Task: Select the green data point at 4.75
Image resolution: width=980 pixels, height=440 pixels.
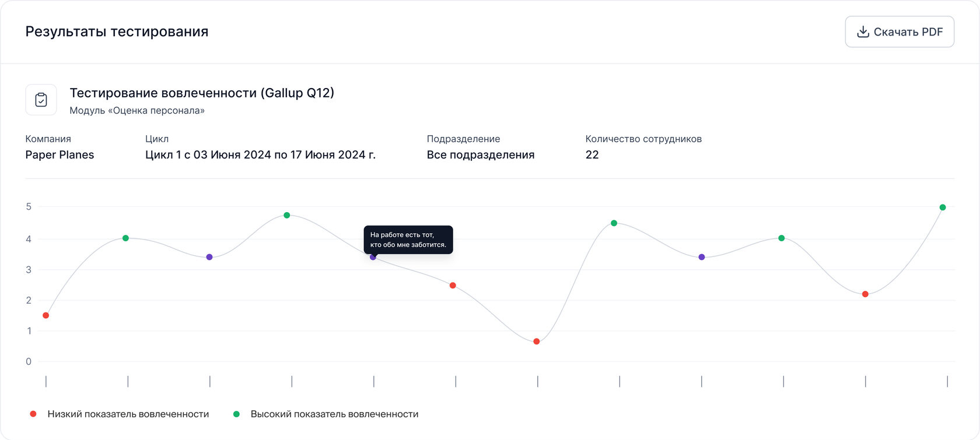Action: pyautogui.click(x=286, y=215)
